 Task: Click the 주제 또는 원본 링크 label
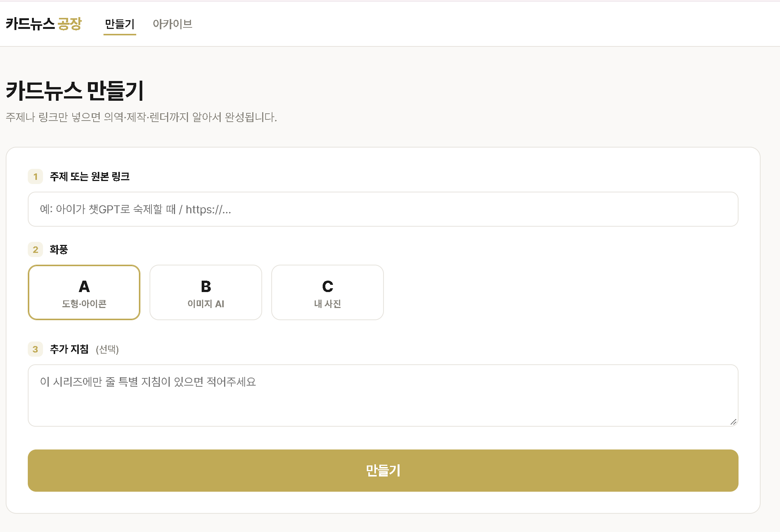[90, 176]
